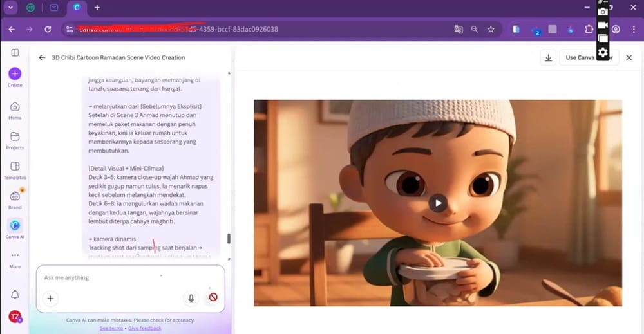
Task: View site information icon in address bar
Action: [70, 29]
